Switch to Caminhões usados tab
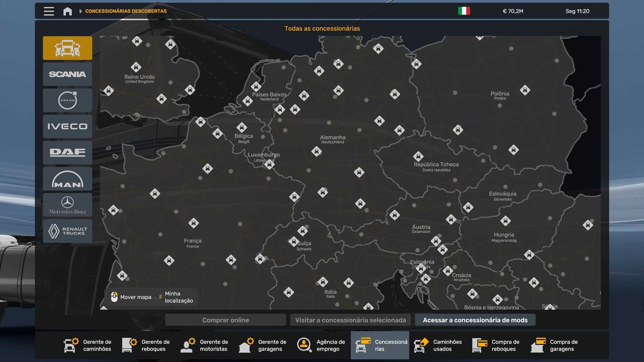 438,345
